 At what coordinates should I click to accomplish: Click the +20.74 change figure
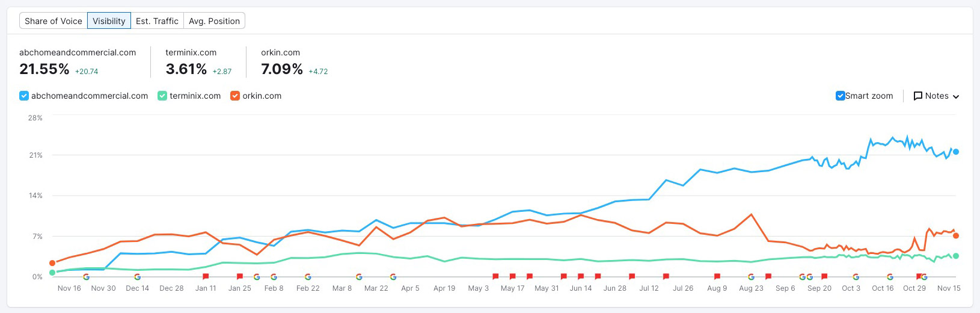point(87,71)
